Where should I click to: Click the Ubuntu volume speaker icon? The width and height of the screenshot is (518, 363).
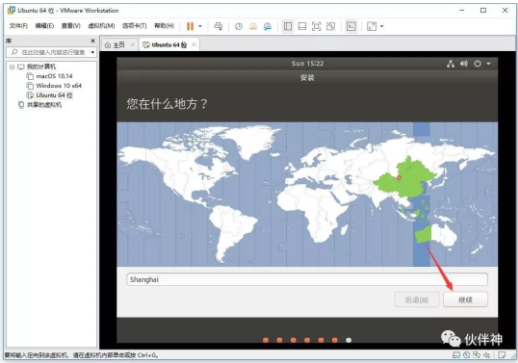tap(464, 64)
